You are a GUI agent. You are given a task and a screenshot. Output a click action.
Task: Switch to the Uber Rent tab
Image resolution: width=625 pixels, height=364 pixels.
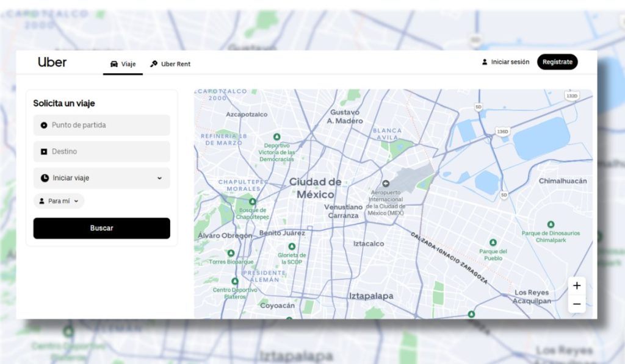point(170,64)
